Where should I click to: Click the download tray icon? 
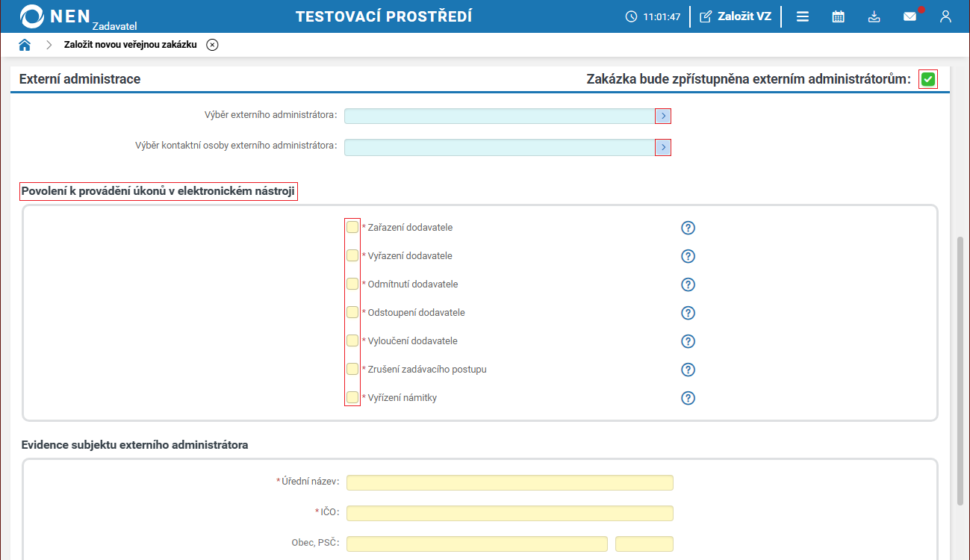click(x=874, y=16)
